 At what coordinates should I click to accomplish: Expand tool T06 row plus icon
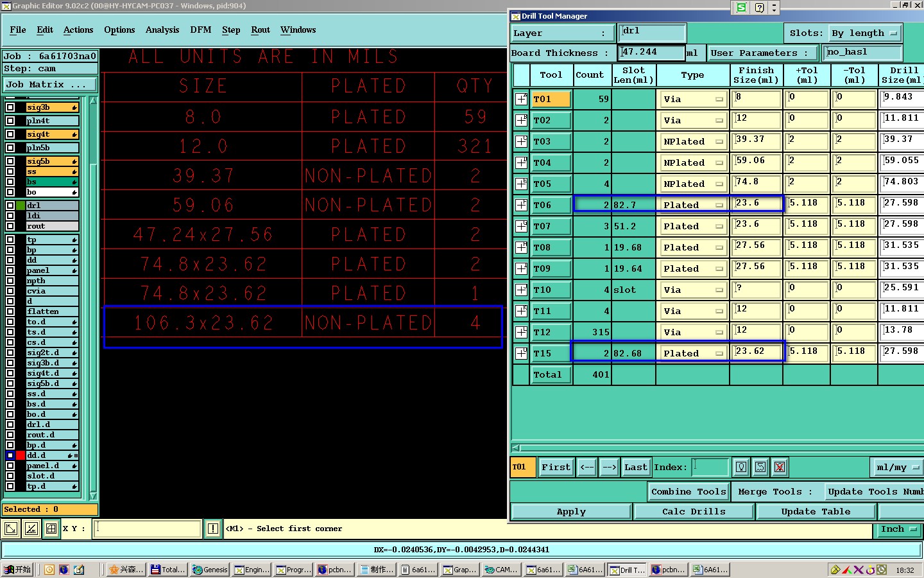click(521, 205)
